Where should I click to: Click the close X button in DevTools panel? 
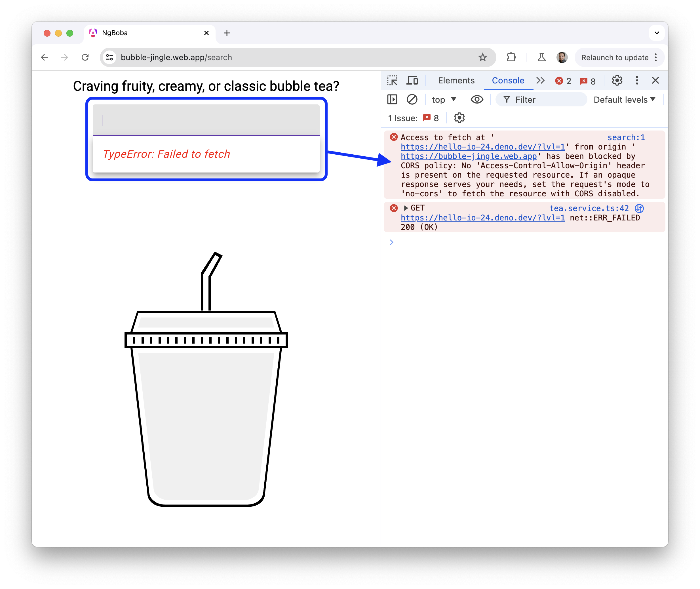point(655,81)
